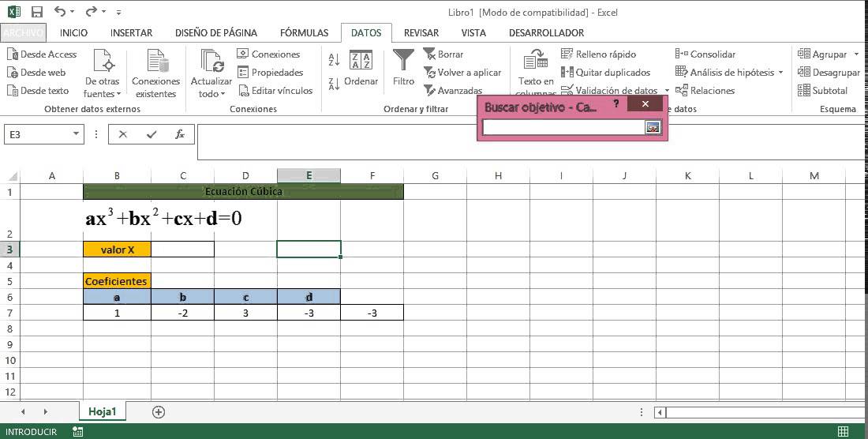Click the Name Box showing E3
This screenshot has width=868, height=439.
(x=38, y=134)
